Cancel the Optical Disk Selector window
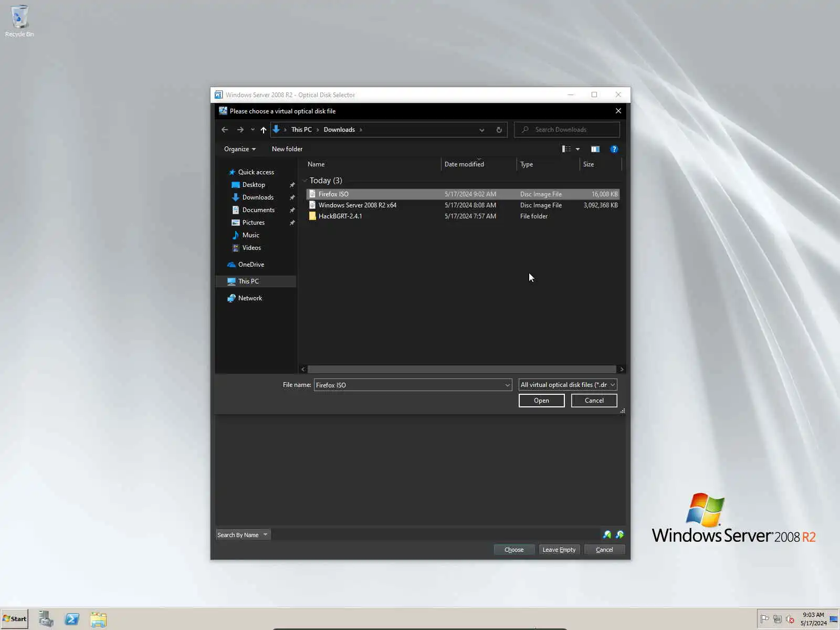Image resolution: width=840 pixels, height=630 pixels. pyautogui.click(x=604, y=550)
